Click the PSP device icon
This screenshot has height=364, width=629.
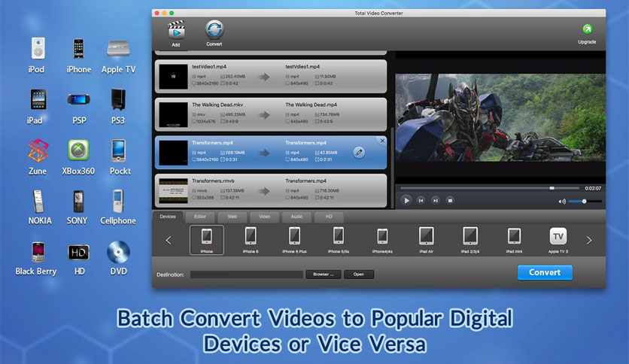tap(78, 99)
